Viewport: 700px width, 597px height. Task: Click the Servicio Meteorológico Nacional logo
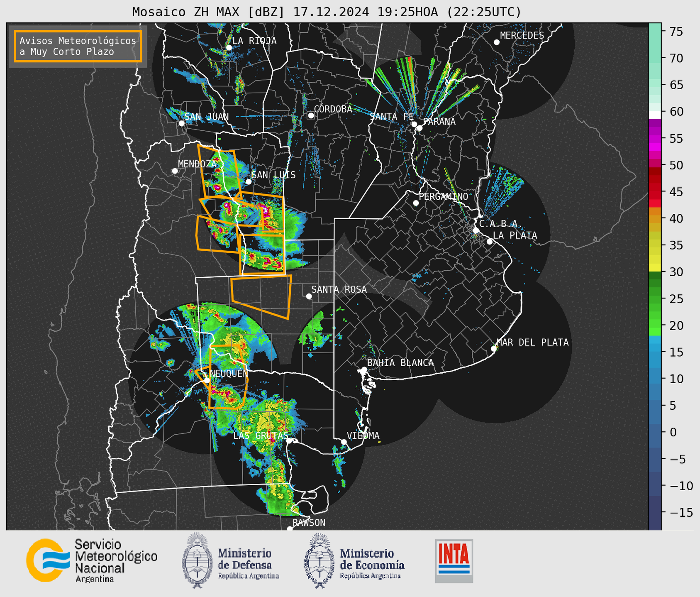point(91,560)
